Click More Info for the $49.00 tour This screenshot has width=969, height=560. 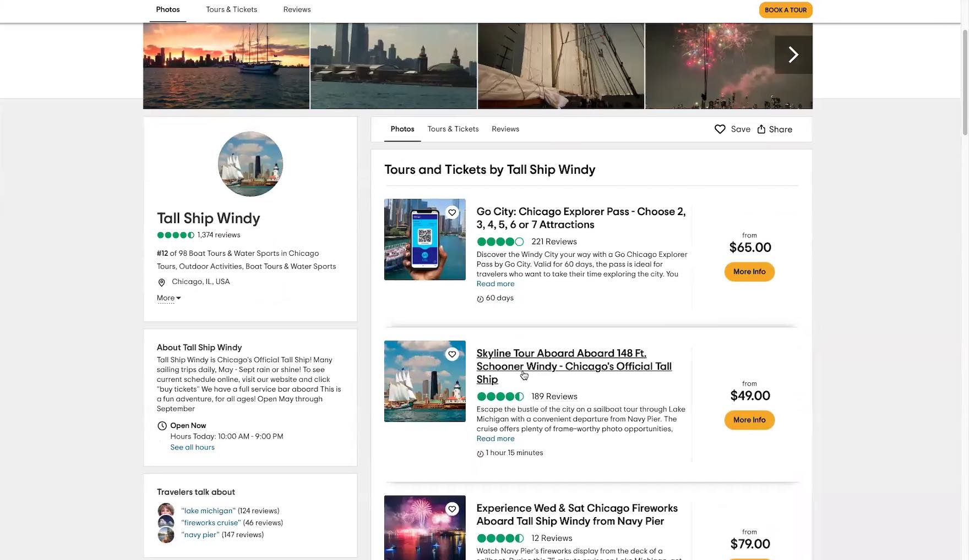click(x=749, y=420)
